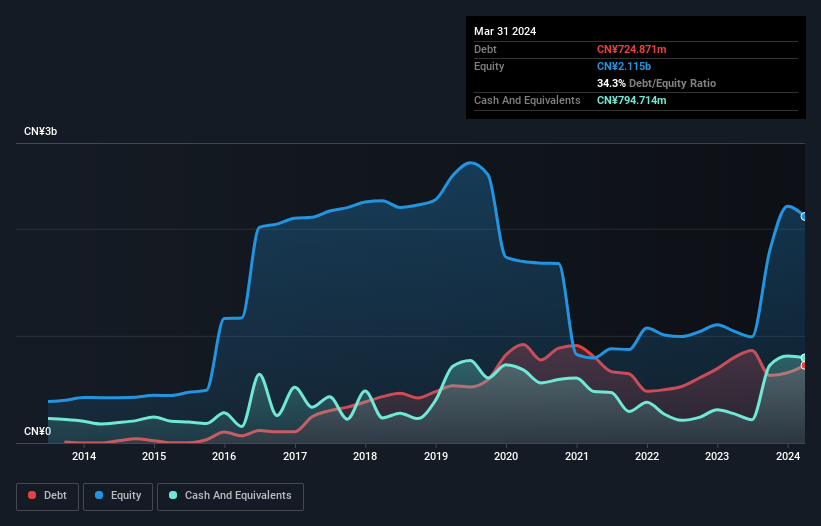This screenshot has width=821, height=526.
Task: Click the 2024 x-axis label
Action: (787, 456)
